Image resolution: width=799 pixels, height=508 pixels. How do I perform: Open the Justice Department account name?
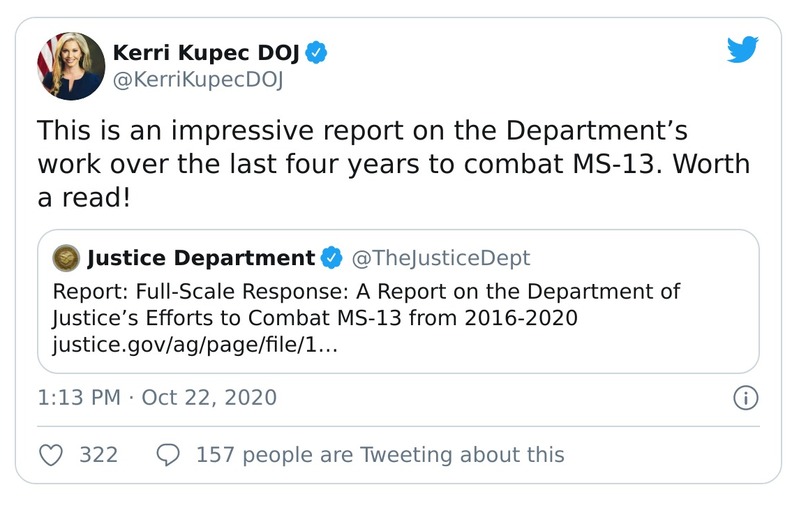click(x=201, y=258)
